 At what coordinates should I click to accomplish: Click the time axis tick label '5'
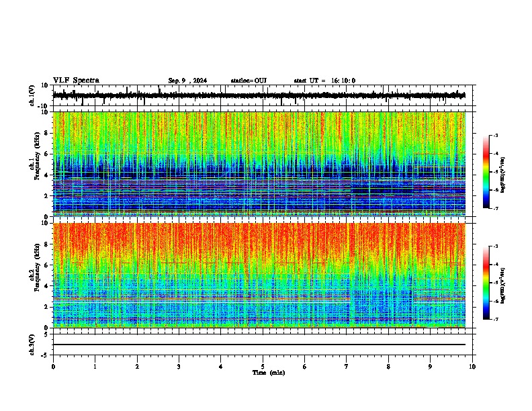(x=263, y=367)
